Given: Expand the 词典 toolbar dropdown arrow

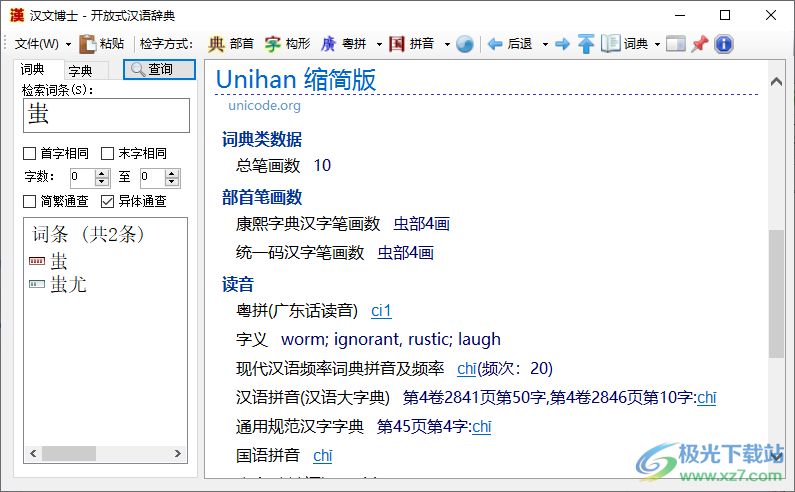Looking at the screenshot, I should point(658,45).
